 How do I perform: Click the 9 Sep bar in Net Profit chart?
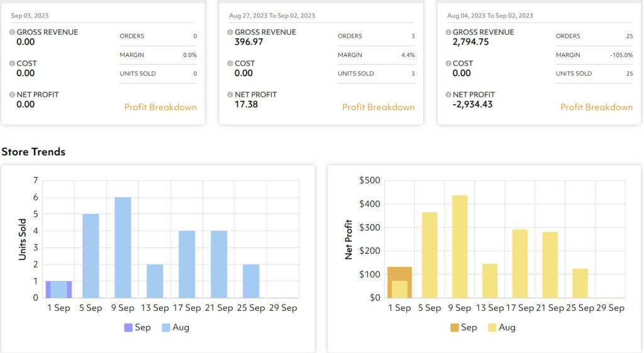click(x=460, y=246)
